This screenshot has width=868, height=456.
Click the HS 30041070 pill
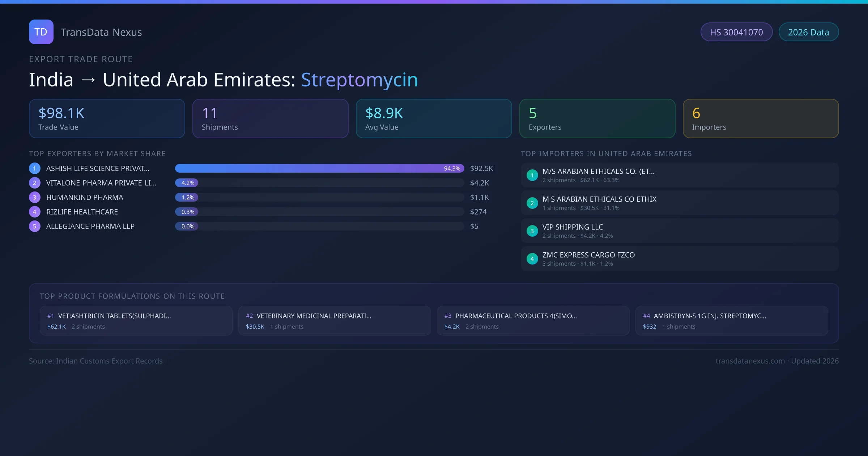[x=736, y=32]
